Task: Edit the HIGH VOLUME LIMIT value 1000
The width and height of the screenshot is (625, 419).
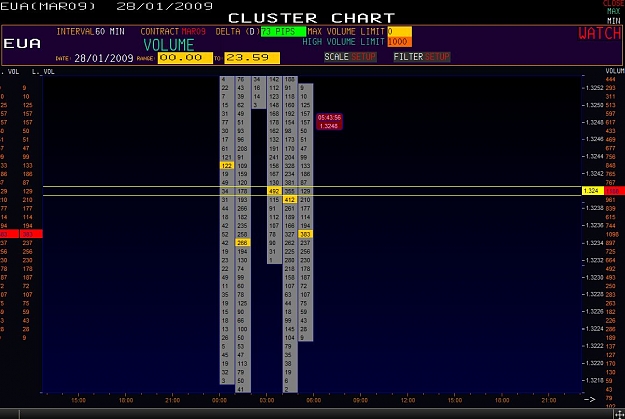Action: click(x=399, y=41)
